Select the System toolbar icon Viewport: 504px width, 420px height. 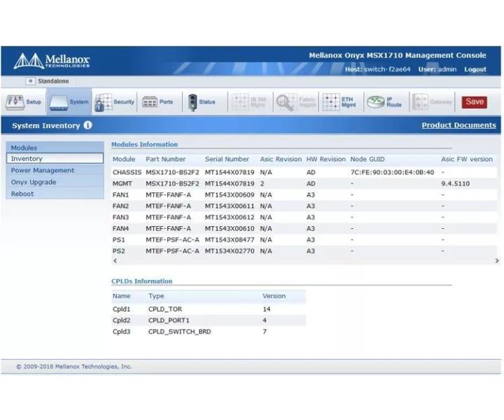tap(59, 103)
